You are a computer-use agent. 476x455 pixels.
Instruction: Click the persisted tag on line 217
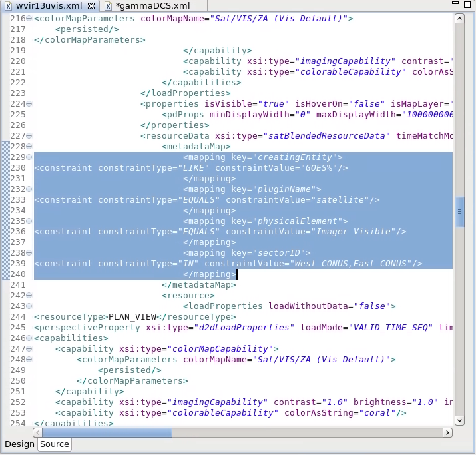pyautogui.click(x=87, y=29)
